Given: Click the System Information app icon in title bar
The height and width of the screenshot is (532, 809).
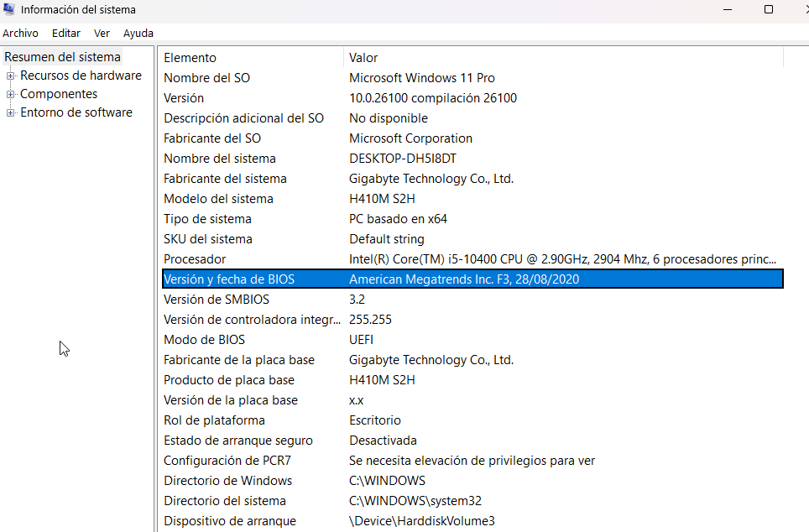Looking at the screenshot, I should tap(9, 10).
